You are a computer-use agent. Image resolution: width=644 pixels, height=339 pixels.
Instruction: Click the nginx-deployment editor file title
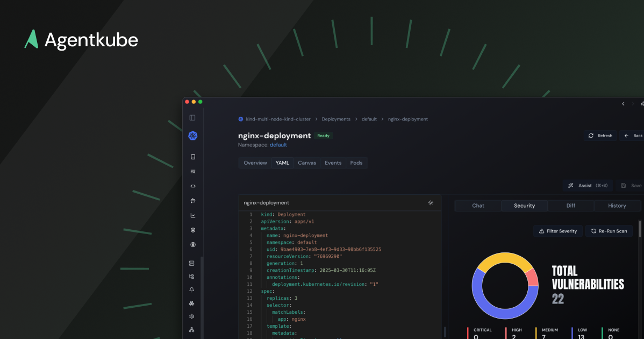click(x=266, y=202)
